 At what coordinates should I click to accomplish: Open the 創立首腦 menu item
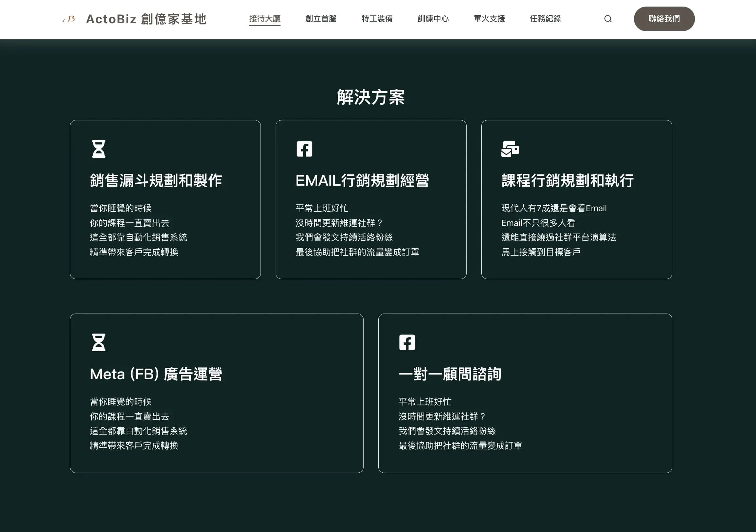321,19
